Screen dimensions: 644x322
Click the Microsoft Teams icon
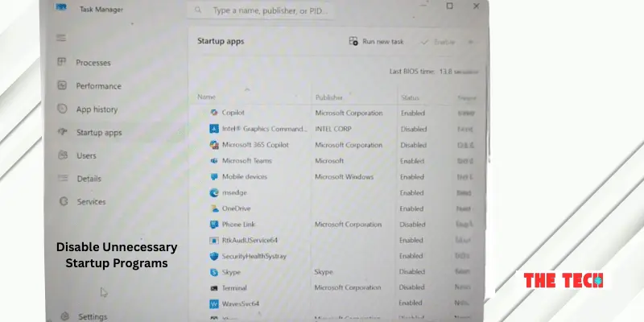(x=214, y=160)
